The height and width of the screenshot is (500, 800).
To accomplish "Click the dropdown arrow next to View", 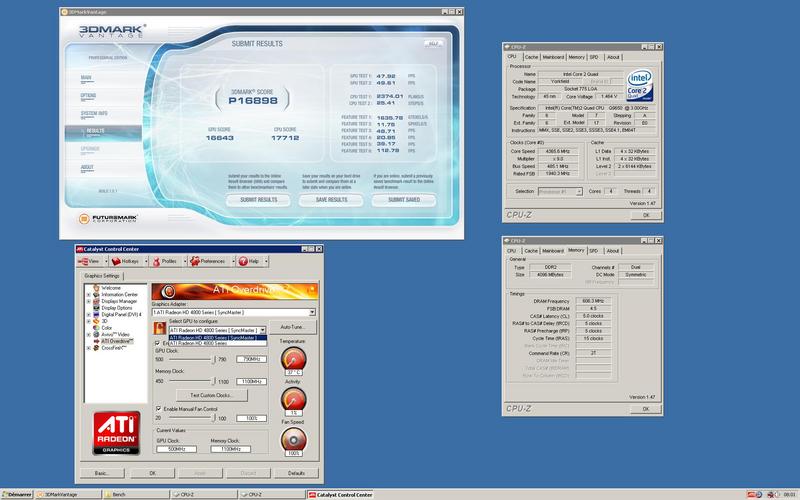I will 106,261.
